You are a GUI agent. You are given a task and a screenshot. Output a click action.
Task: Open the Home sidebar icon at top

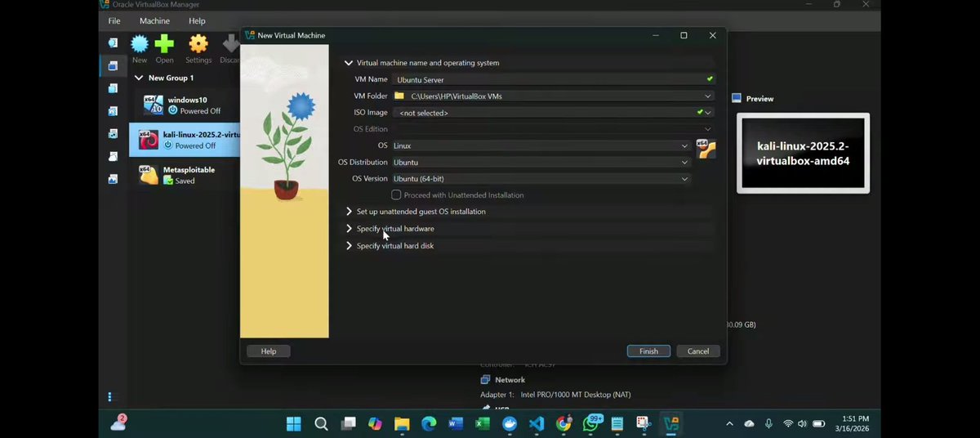click(x=114, y=42)
